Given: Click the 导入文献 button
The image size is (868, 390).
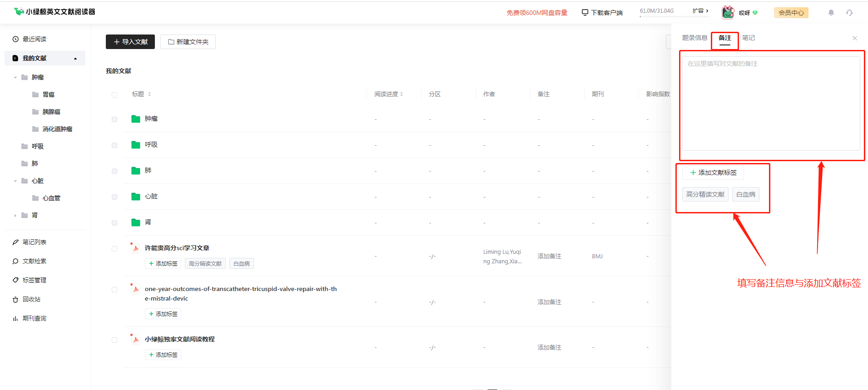Looking at the screenshot, I should (x=130, y=42).
